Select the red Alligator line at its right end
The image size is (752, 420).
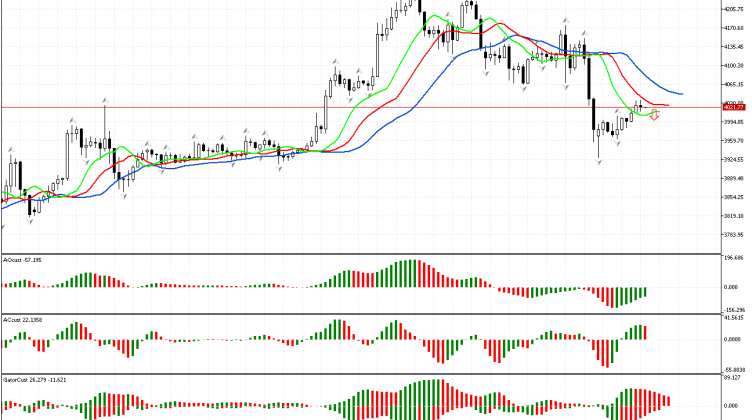pos(666,104)
